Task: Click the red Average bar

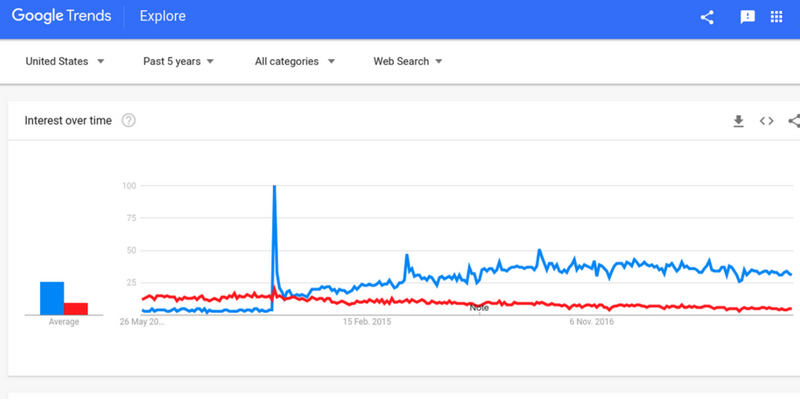Action: (x=76, y=309)
